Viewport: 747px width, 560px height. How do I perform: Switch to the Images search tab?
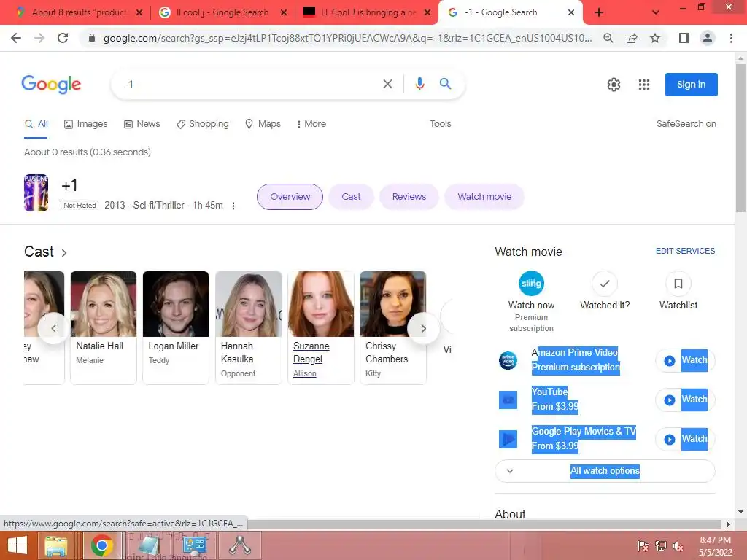[86, 124]
